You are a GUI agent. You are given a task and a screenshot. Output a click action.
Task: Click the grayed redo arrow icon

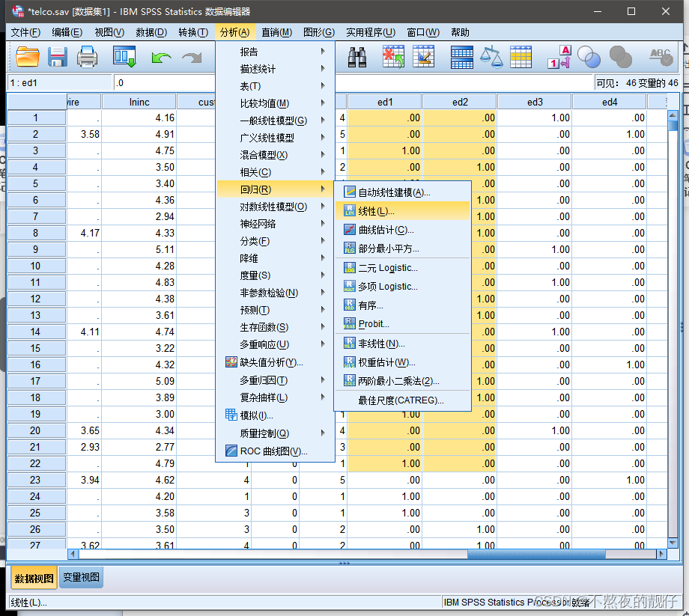click(192, 58)
